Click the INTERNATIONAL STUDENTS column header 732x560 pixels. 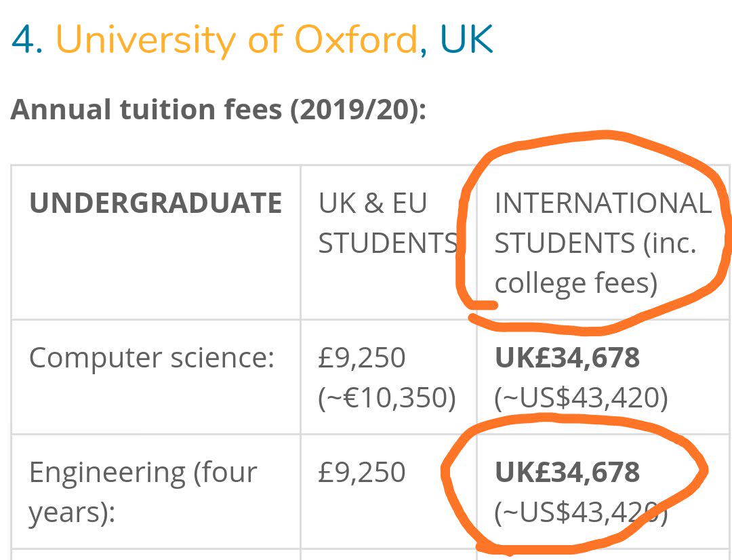(x=603, y=243)
